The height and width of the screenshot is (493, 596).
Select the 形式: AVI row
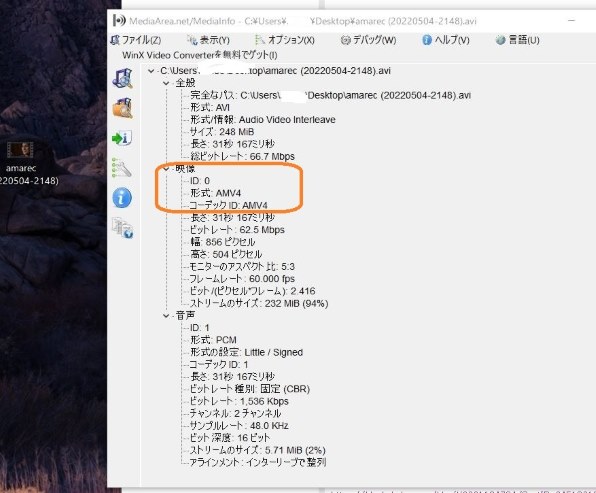(x=210, y=108)
